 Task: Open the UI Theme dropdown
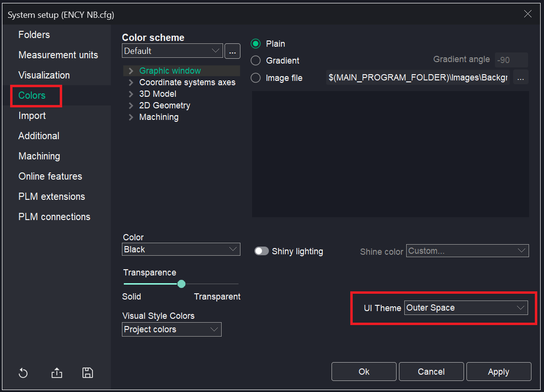(x=466, y=308)
